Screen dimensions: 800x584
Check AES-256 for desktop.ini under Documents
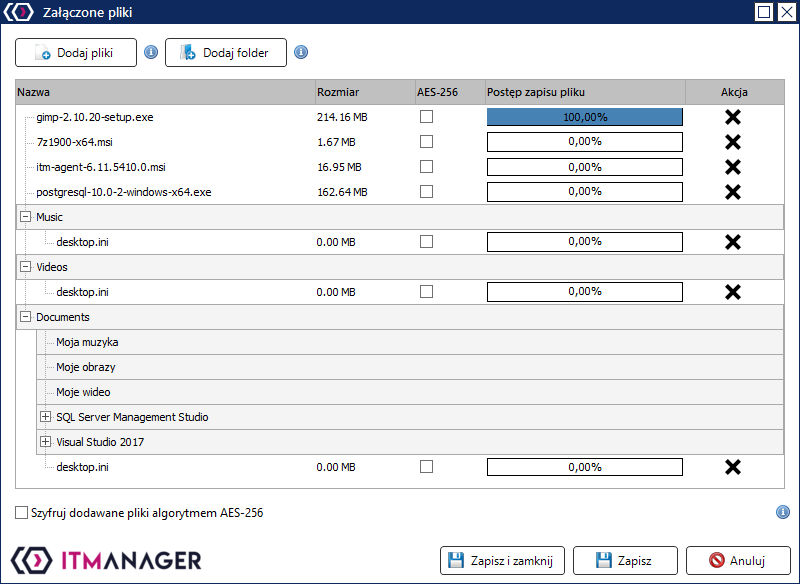pyautogui.click(x=427, y=466)
